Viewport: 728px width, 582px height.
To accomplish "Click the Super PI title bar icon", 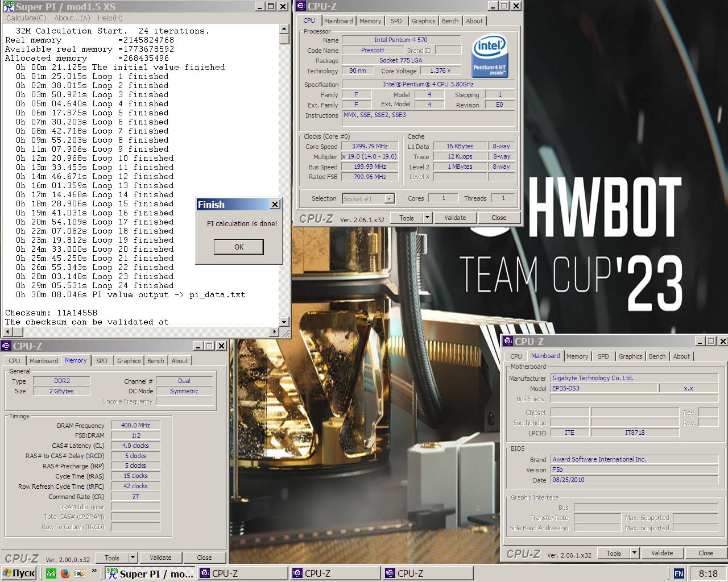I will click(x=8, y=7).
